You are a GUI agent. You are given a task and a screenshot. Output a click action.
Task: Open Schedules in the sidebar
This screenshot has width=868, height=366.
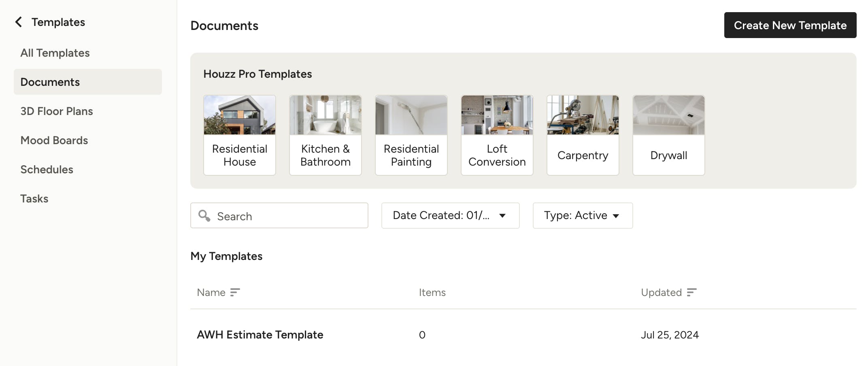pos(47,170)
